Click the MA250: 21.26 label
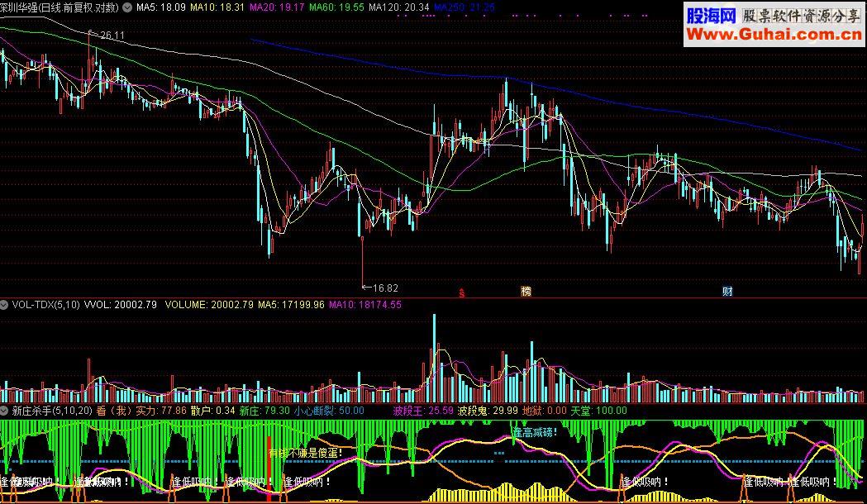867x504 pixels. [x=464, y=7]
